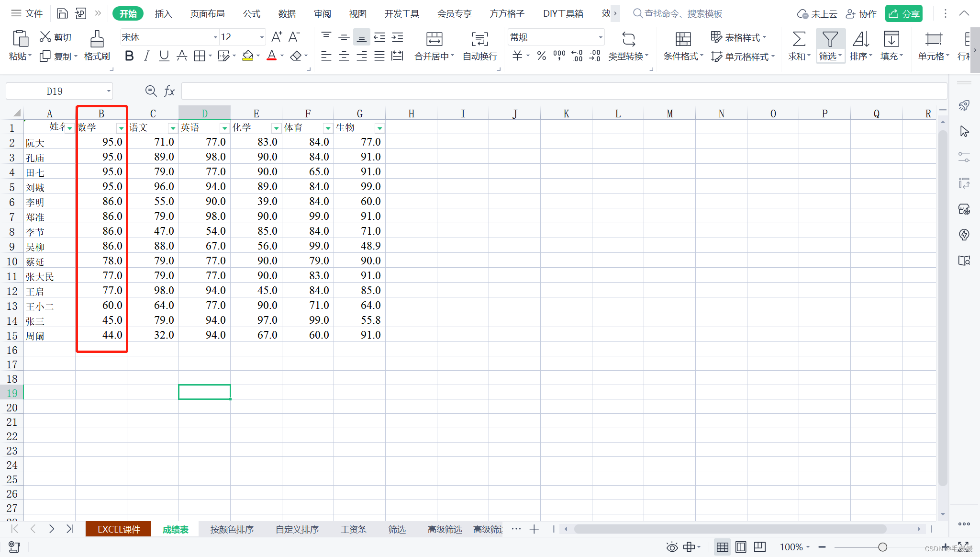Open the Conditional Formatting (条件格式) icon
Screen dimensions: 980x557
click(x=683, y=39)
